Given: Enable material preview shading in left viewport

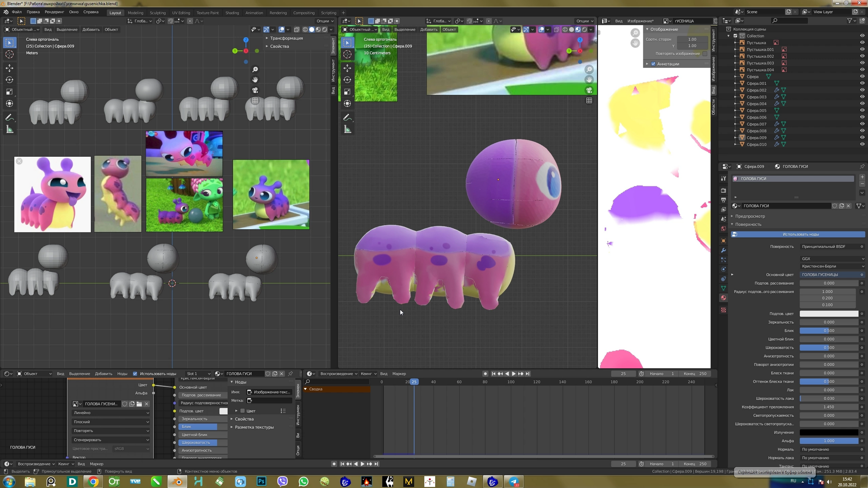Looking at the screenshot, I should [x=318, y=30].
